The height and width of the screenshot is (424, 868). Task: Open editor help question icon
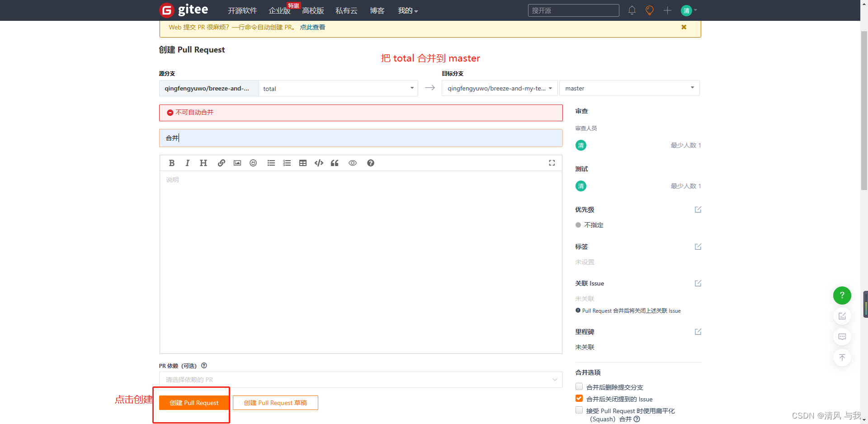click(x=371, y=163)
